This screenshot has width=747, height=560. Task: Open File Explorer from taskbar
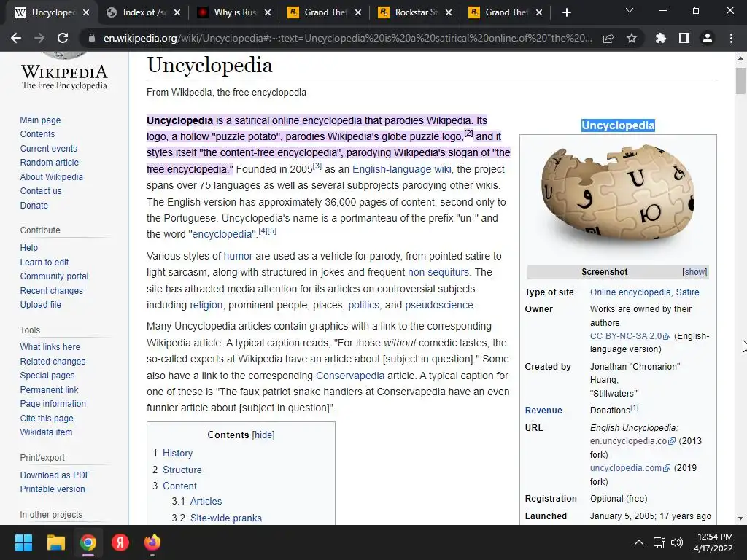[x=55, y=542]
